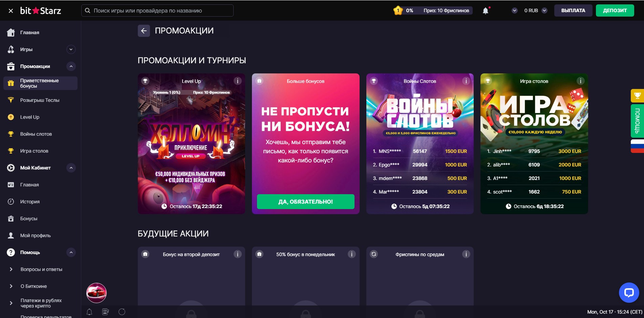Open the notifications bell in top bar

pyautogui.click(x=486, y=10)
